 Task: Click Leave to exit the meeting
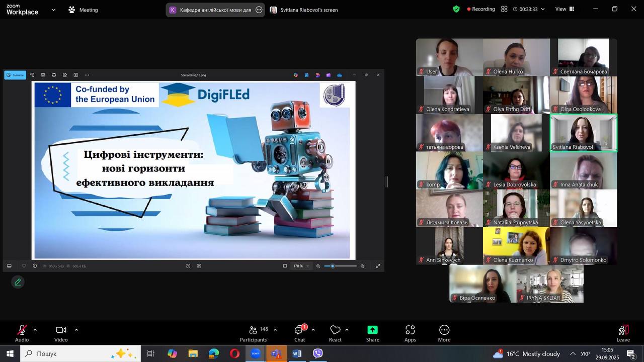pos(623,333)
